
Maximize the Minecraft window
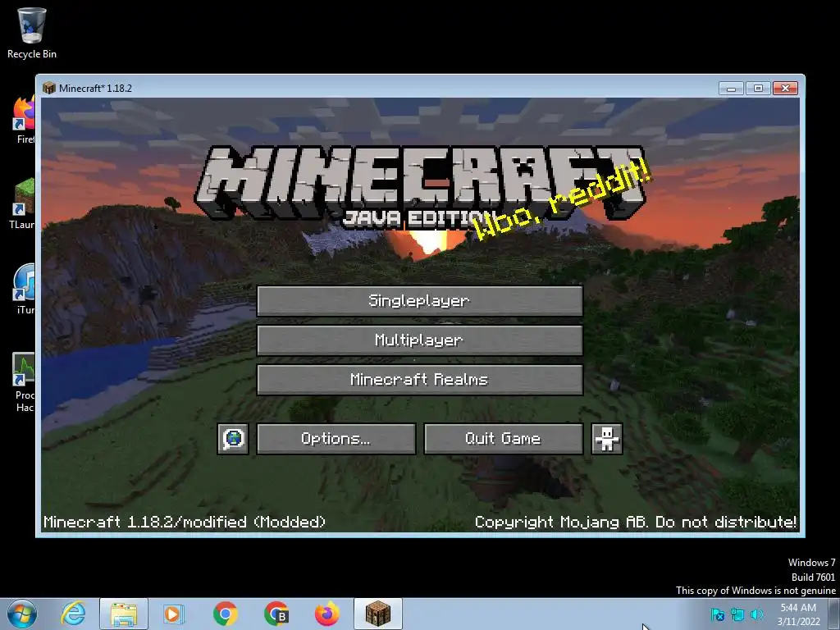(758, 88)
